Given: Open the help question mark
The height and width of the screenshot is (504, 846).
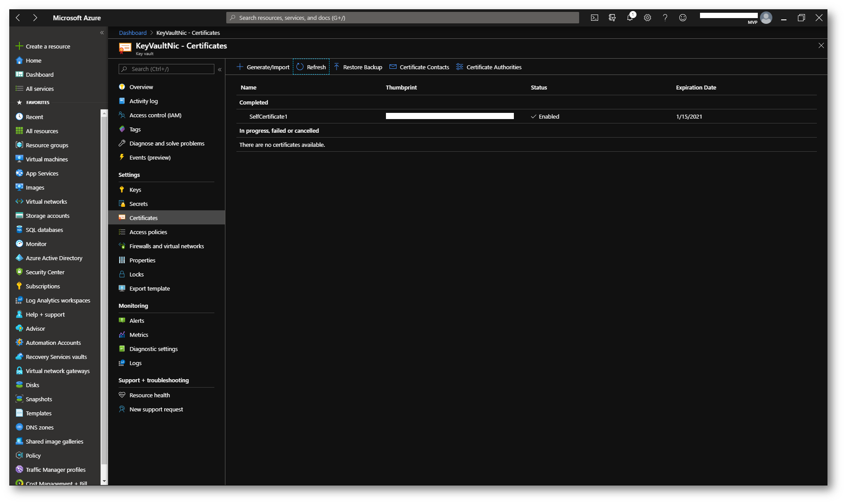Looking at the screenshot, I should click(665, 18).
